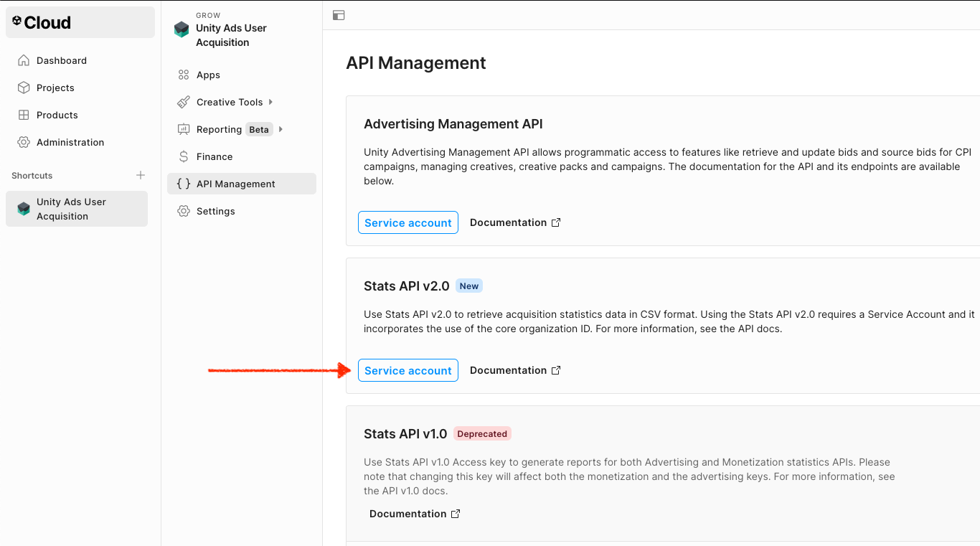The image size is (980, 546).
Task: Open API Management in the sidebar
Action: click(x=235, y=184)
